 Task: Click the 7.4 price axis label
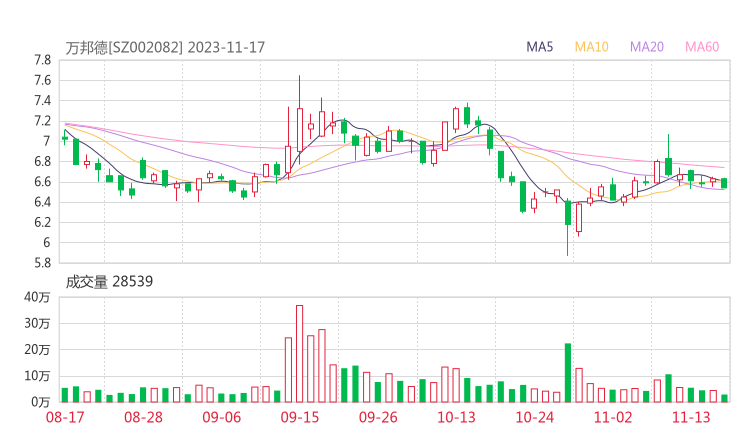[x=42, y=101]
